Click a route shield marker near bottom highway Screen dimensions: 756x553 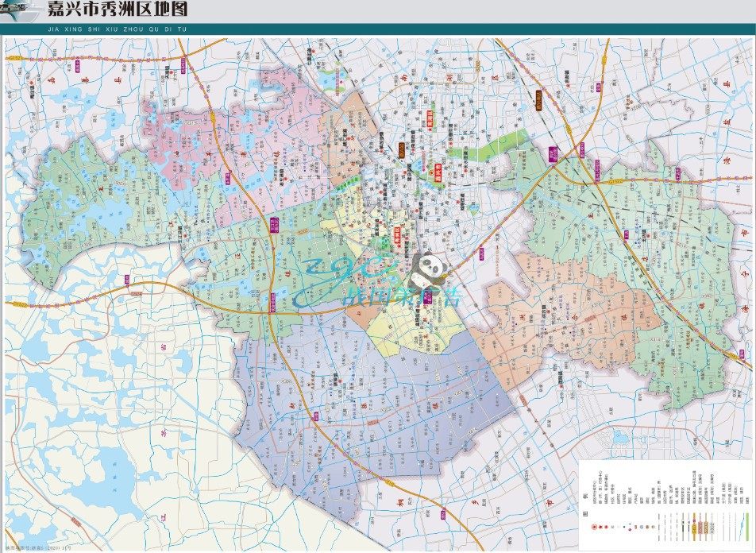pos(390,482)
